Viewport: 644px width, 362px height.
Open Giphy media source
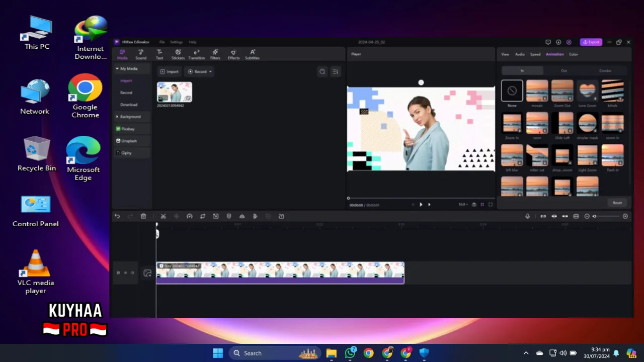coord(131,153)
